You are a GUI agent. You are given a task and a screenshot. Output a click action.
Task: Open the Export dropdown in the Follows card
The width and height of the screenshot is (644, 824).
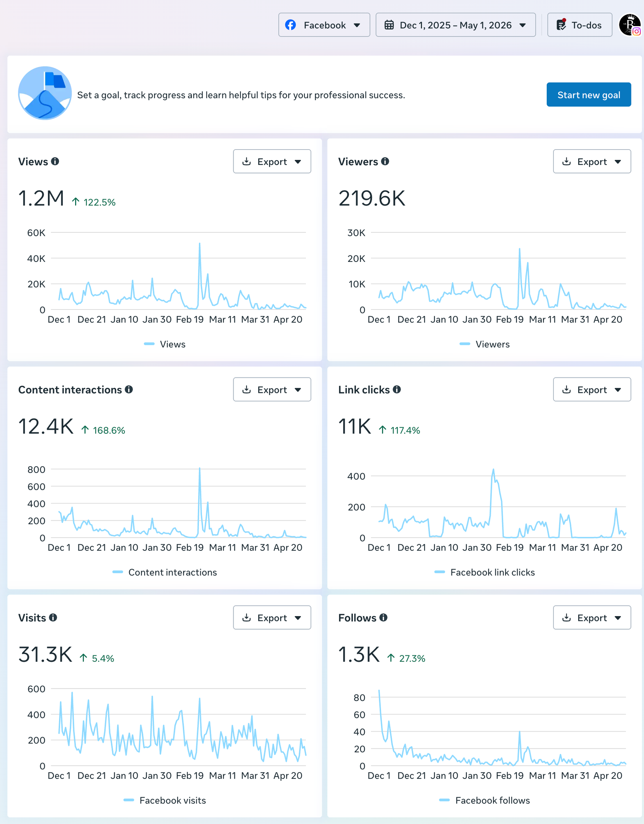pos(592,618)
